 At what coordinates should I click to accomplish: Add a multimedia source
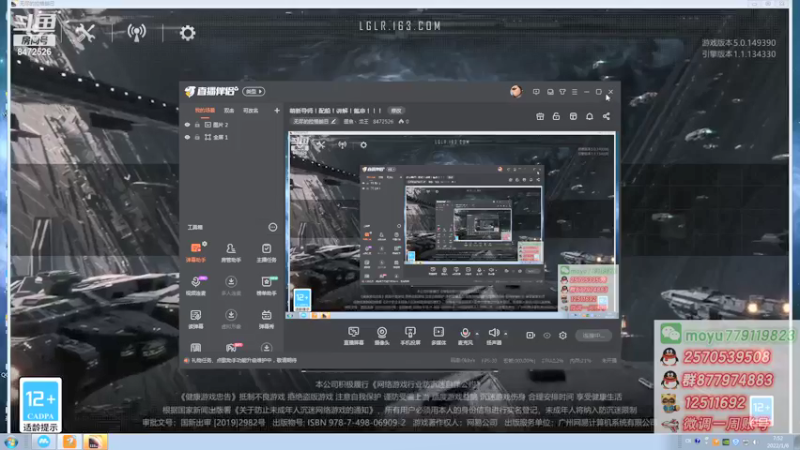438,336
